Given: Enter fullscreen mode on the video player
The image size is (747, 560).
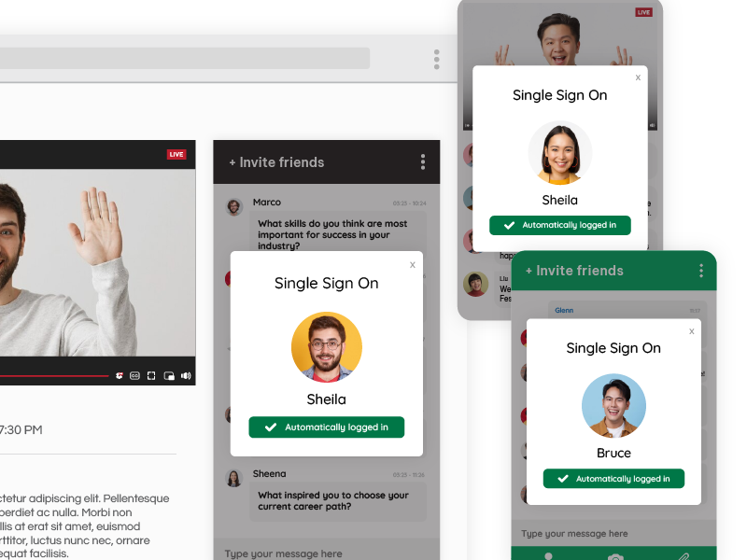Looking at the screenshot, I should coord(151,376).
